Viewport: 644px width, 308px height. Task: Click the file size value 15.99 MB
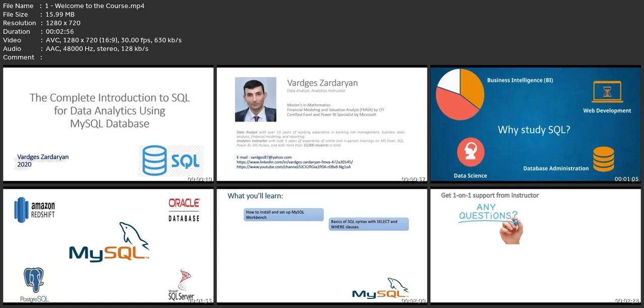click(59, 15)
